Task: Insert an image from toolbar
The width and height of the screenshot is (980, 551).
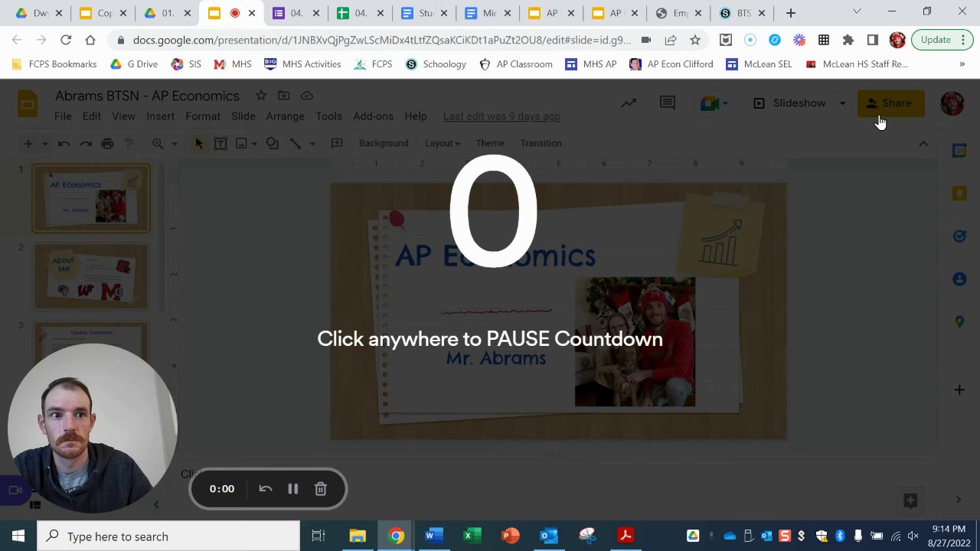Action: click(241, 143)
